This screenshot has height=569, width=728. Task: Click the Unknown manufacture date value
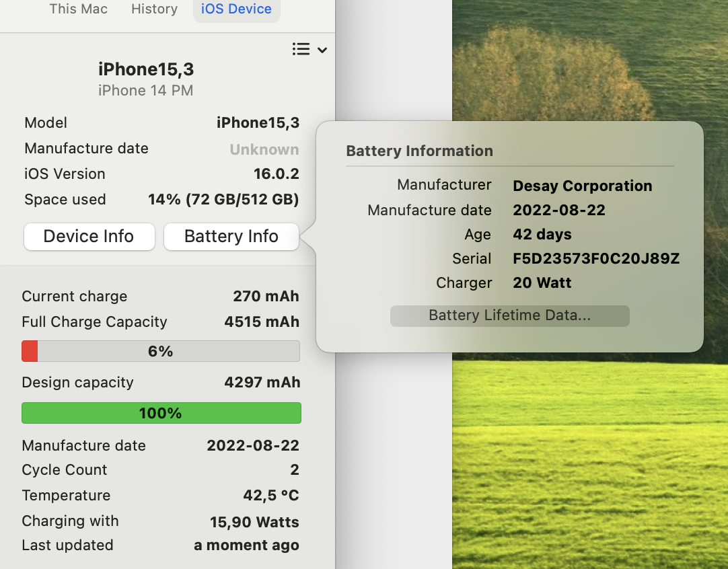(x=264, y=149)
